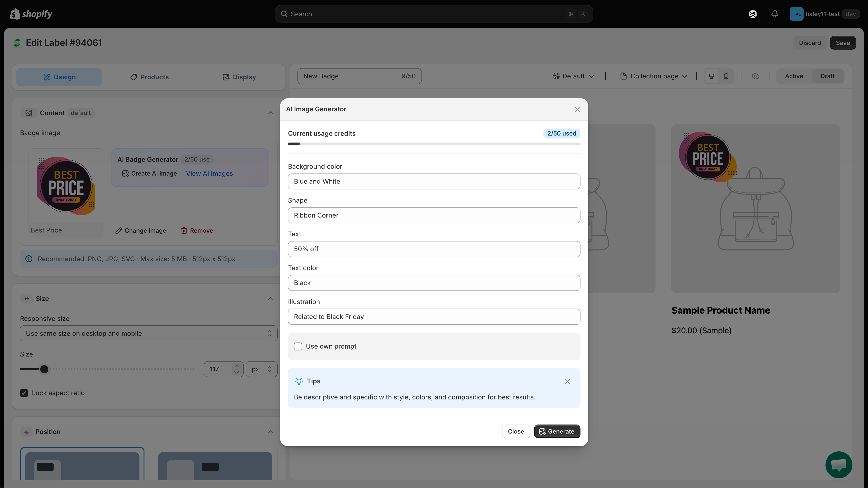The width and height of the screenshot is (868, 488).
Task: Click the Close button in dialog
Action: [x=516, y=432]
